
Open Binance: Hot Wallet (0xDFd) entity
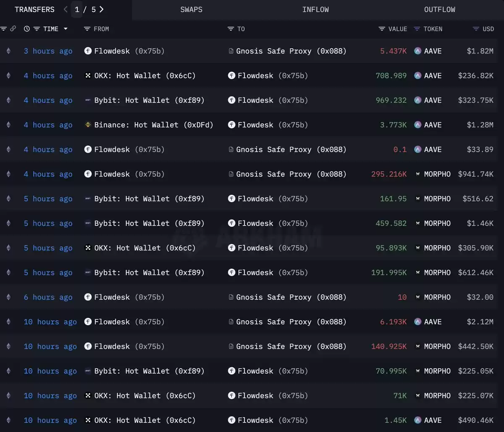pyautogui.click(x=154, y=125)
